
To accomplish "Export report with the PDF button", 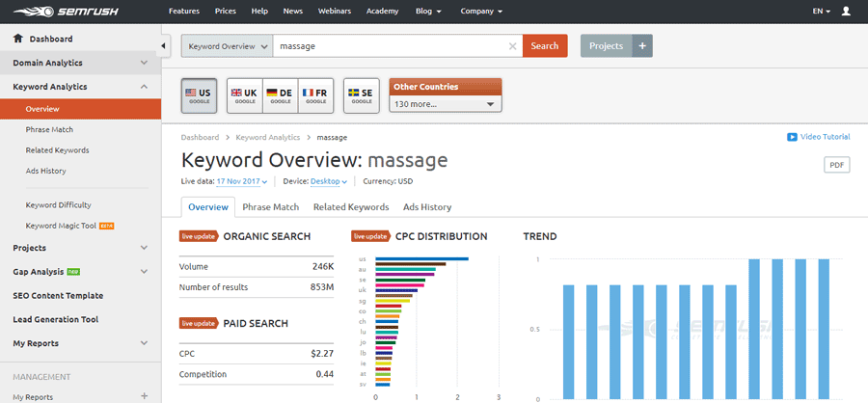I will 837,165.
